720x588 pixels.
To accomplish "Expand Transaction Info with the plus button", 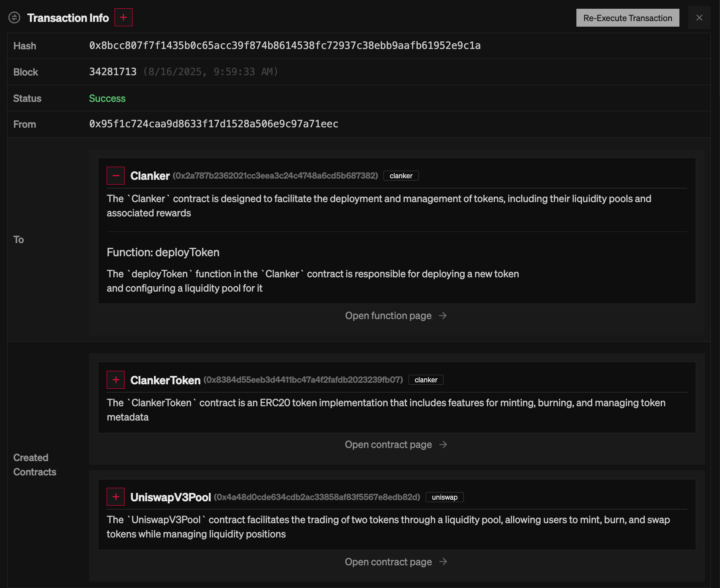I will 123,18.
